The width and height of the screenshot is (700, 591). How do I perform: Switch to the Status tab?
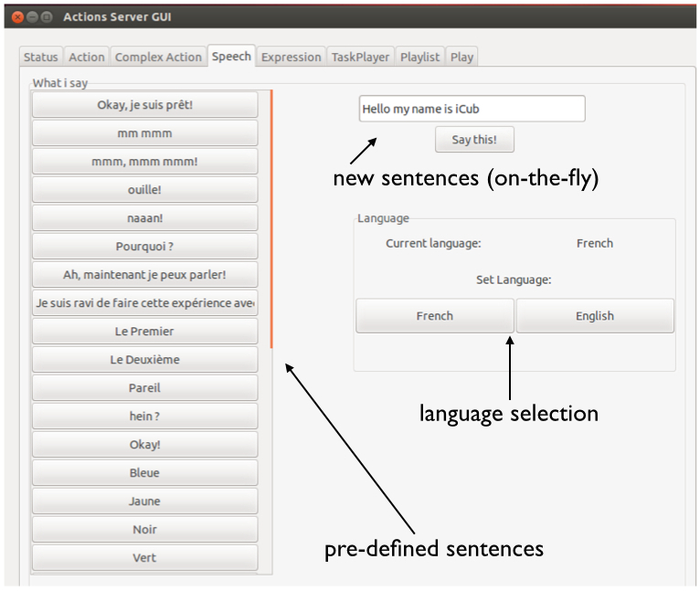click(40, 57)
